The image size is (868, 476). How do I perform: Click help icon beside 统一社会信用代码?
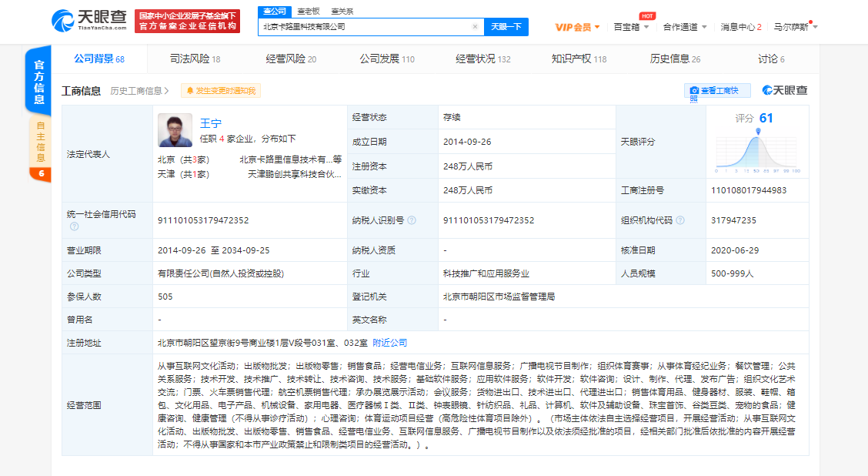click(74, 226)
